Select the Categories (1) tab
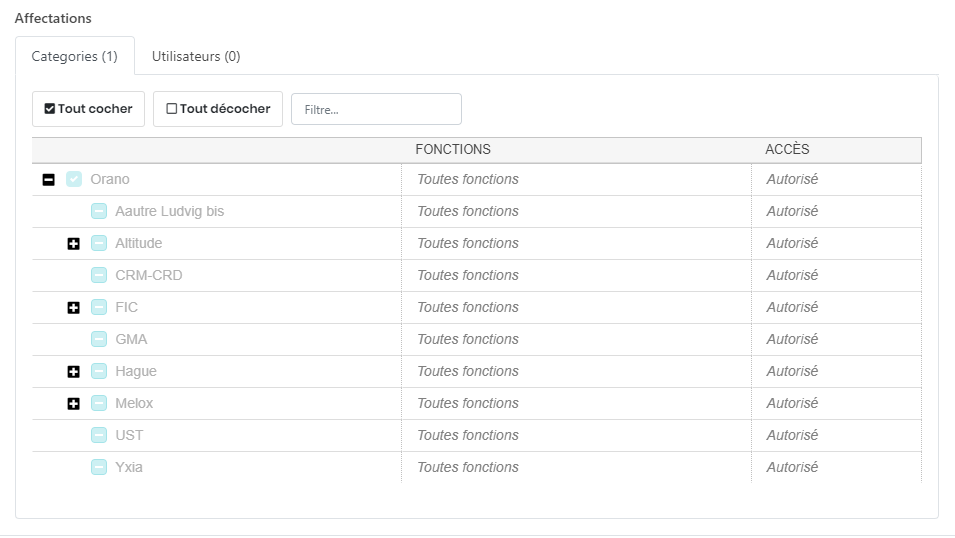Image resolution: width=955 pixels, height=538 pixels. pyautogui.click(x=75, y=57)
